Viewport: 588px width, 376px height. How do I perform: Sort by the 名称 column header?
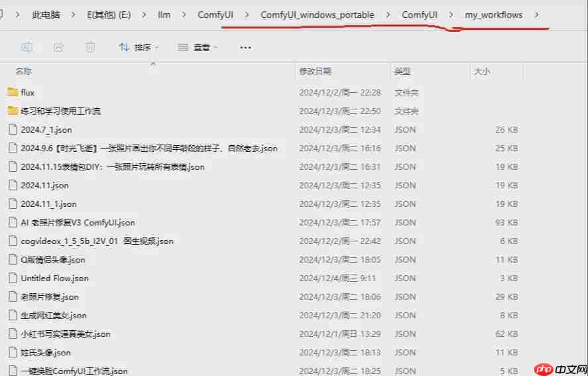(24, 71)
